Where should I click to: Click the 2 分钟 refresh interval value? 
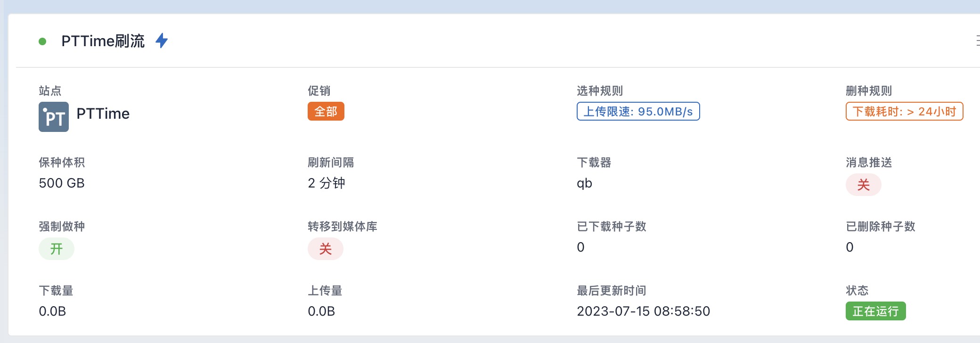coord(327,183)
